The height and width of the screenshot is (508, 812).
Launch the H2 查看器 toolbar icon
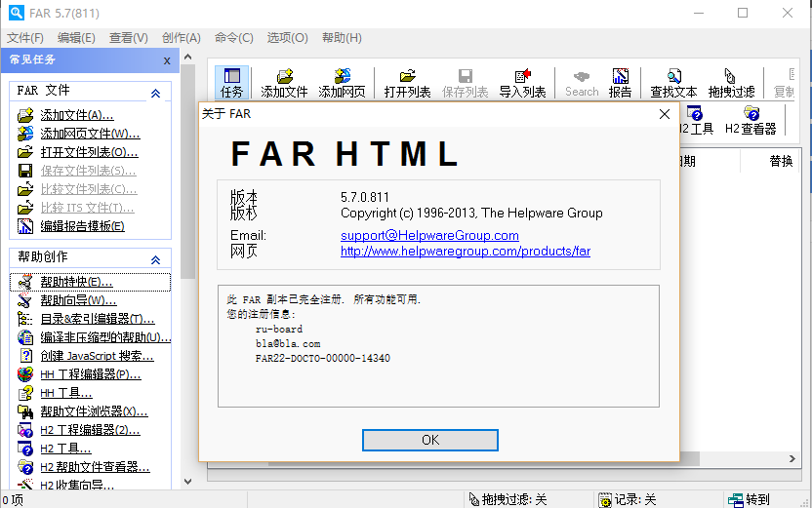(751, 120)
